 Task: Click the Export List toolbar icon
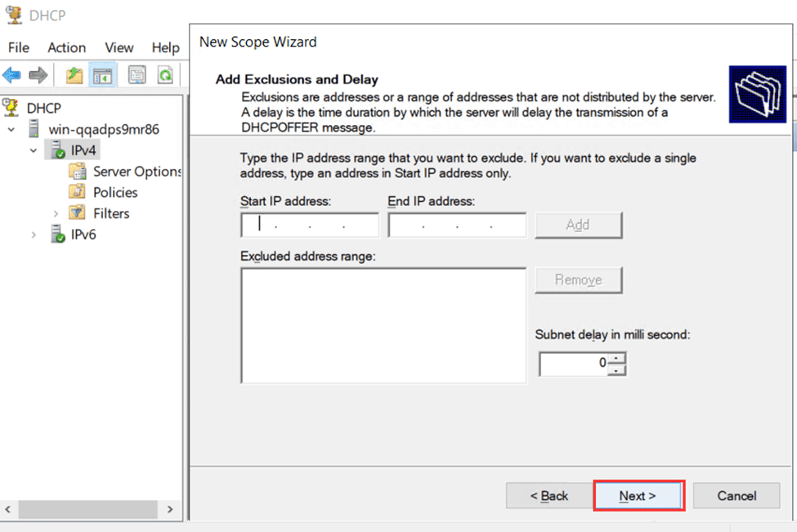75,74
